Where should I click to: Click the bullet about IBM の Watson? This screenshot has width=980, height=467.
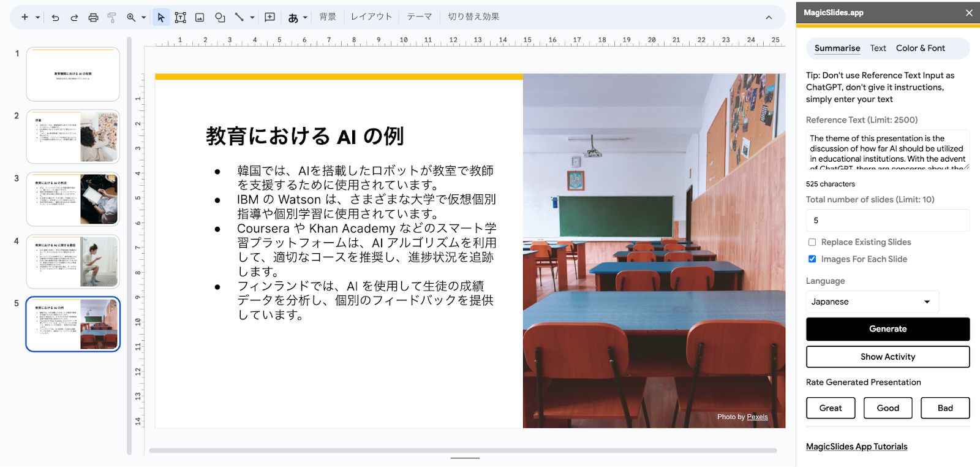coord(366,207)
